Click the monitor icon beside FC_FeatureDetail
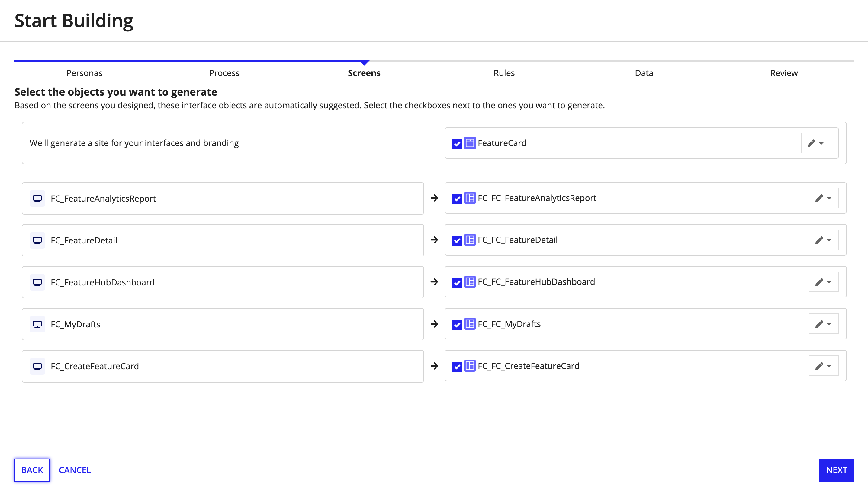This screenshot has width=868, height=493. coord(37,240)
